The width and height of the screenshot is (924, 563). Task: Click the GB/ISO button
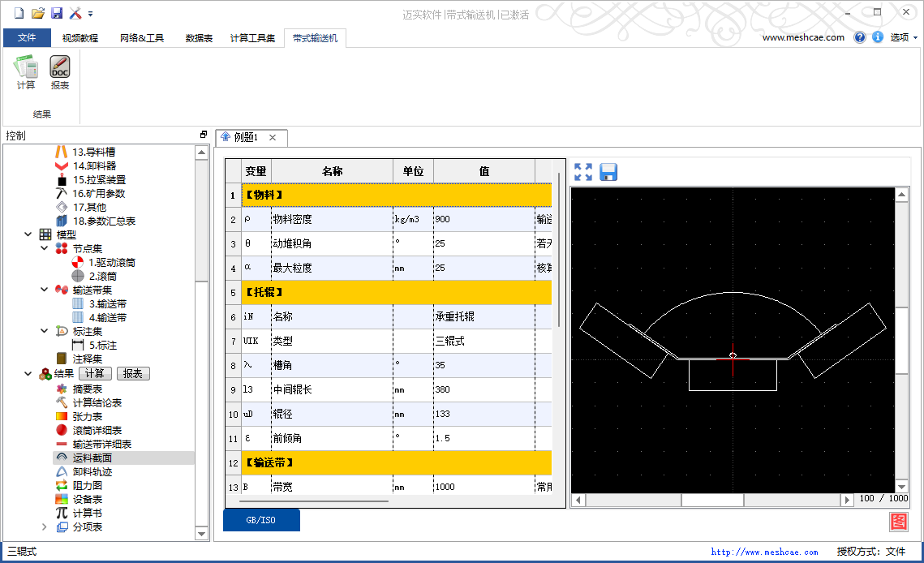coord(261,520)
